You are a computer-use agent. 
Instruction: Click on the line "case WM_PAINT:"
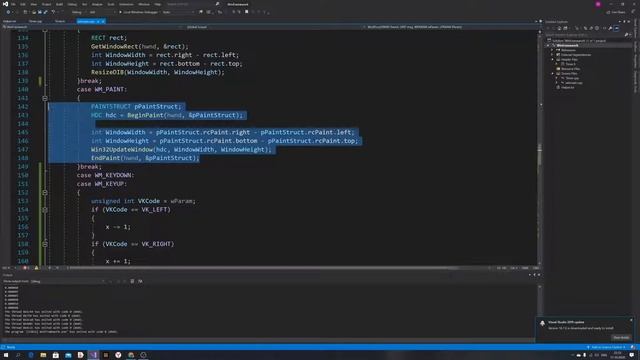click(x=102, y=89)
